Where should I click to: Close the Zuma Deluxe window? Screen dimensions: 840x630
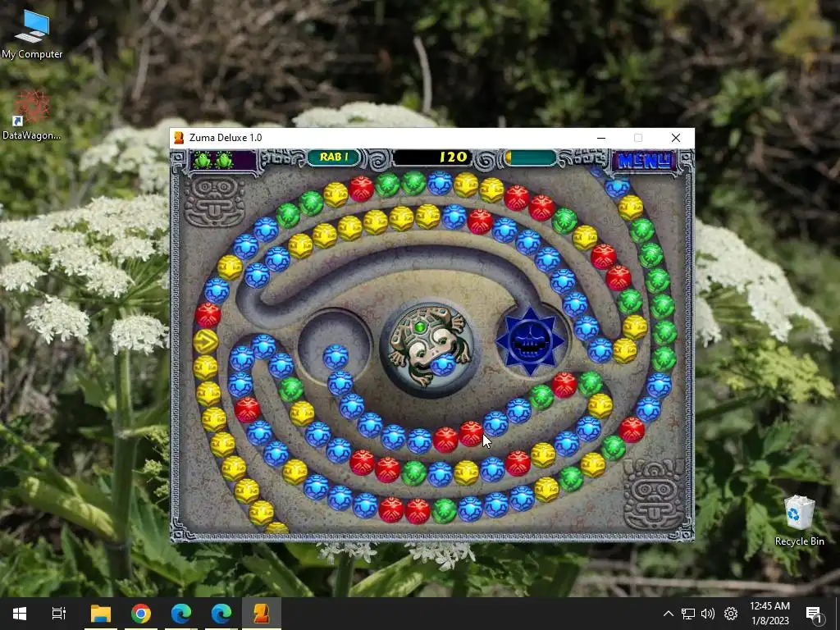point(676,138)
